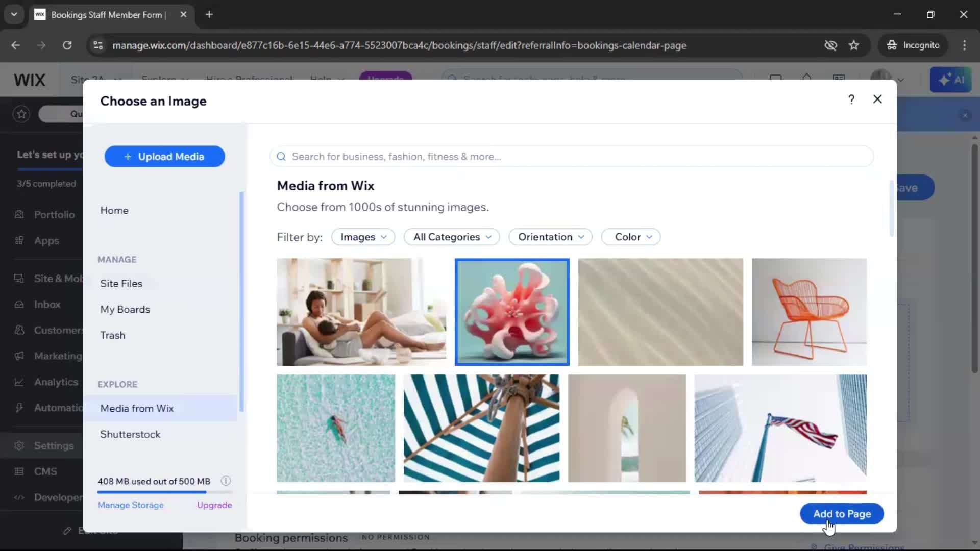
Task: Go to Home in media manager
Action: (114, 210)
